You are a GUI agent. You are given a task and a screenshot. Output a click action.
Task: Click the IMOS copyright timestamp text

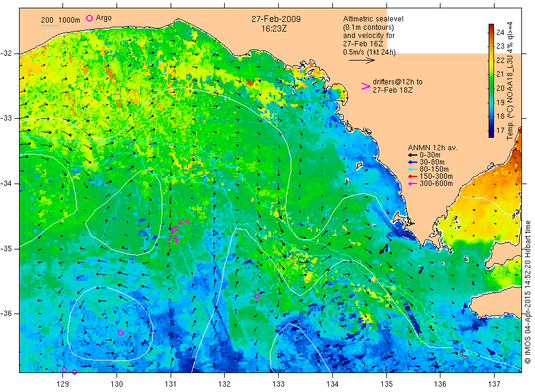(528, 292)
